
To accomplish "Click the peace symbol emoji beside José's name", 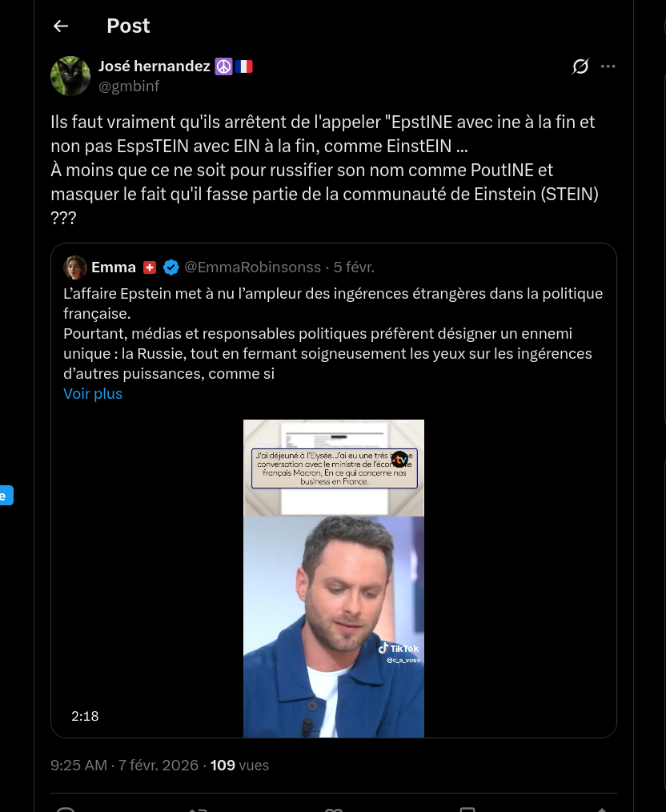I will [223, 66].
